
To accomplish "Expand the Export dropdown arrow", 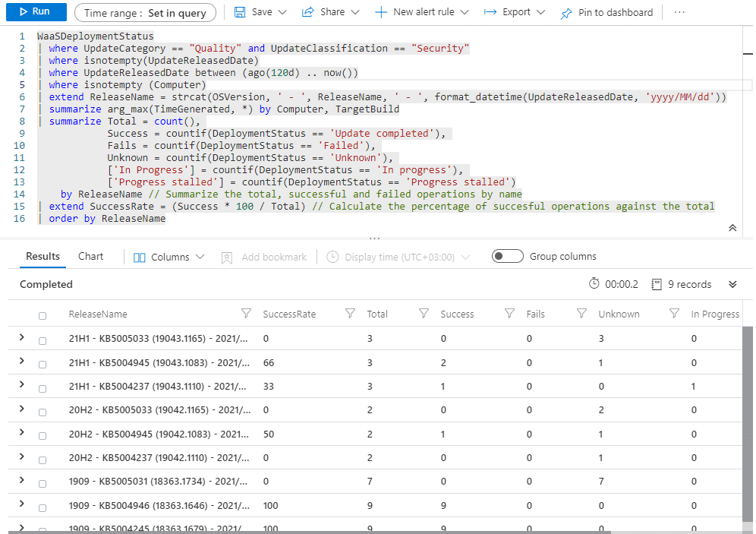I will pyautogui.click(x=540, y=12).
